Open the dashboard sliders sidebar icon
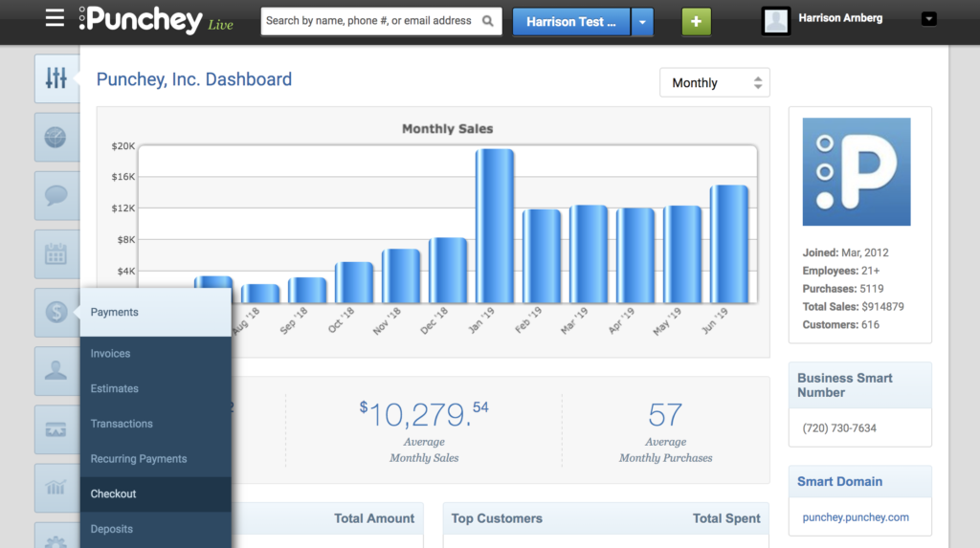 (x=56, y=78)
